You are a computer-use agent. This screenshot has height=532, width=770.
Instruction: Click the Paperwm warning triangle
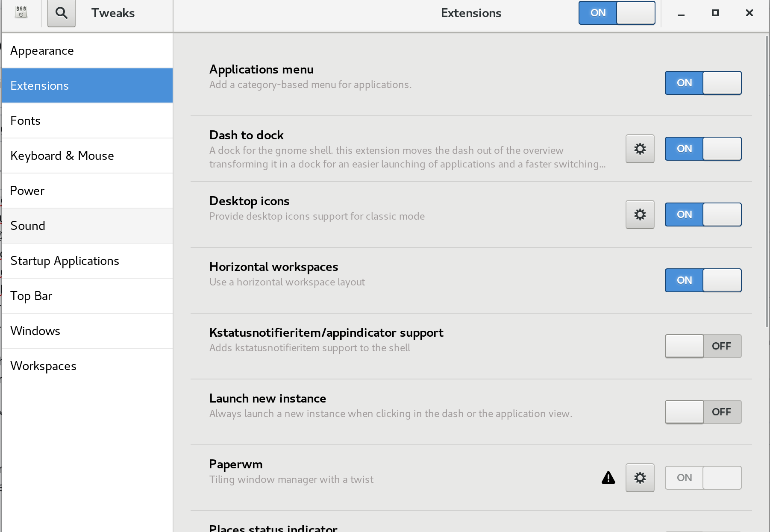click(x=608, y=478)
